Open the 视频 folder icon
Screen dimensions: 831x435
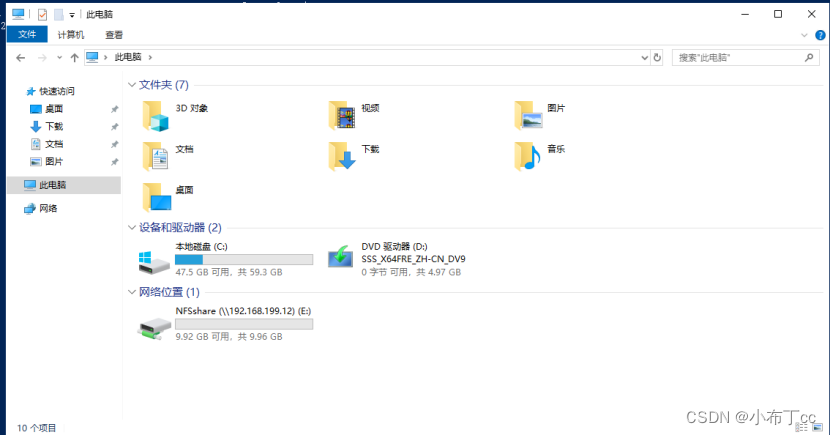342,116
